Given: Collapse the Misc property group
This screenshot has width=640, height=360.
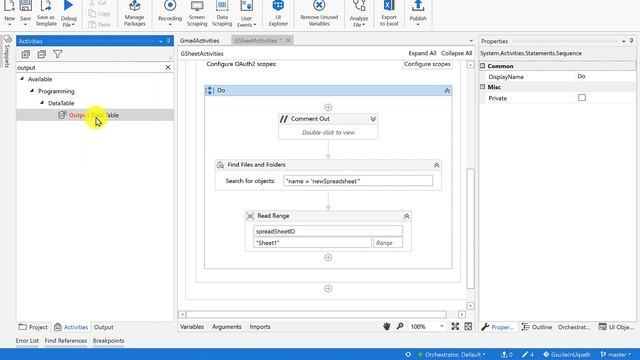Looking at the screenshot, I should tap(483, 87).
